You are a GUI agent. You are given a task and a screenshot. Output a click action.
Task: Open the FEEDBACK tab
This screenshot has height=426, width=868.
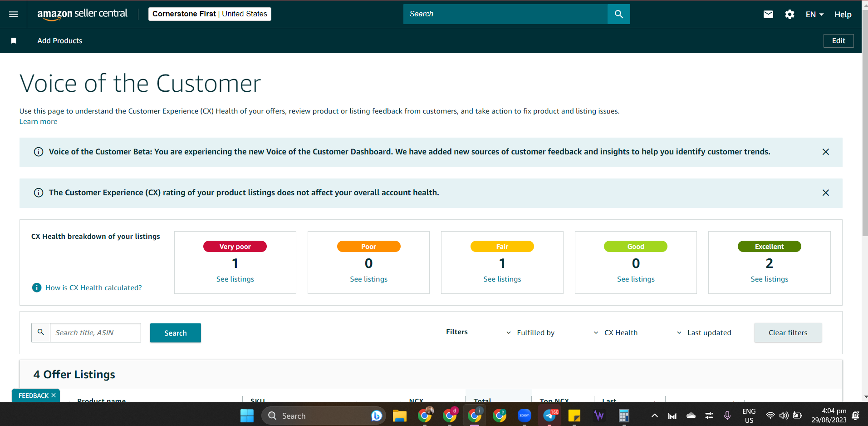(x=33, y=396)
